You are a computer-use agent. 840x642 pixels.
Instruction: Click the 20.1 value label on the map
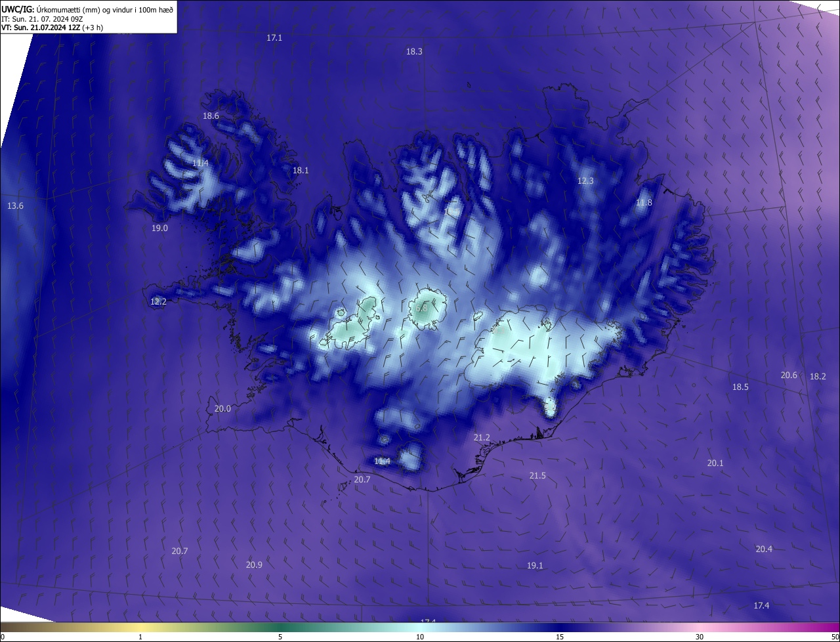pyautogui.click(x=715, y=463)
